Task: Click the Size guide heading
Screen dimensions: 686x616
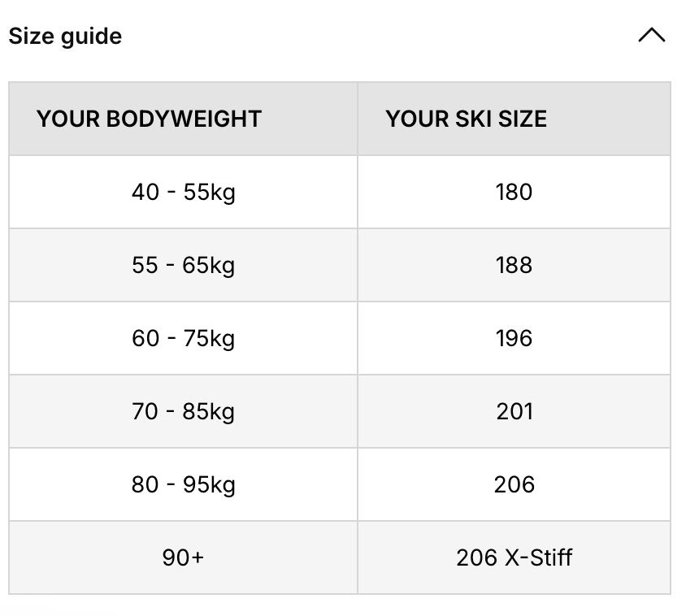Action: (x=65, y=37)
